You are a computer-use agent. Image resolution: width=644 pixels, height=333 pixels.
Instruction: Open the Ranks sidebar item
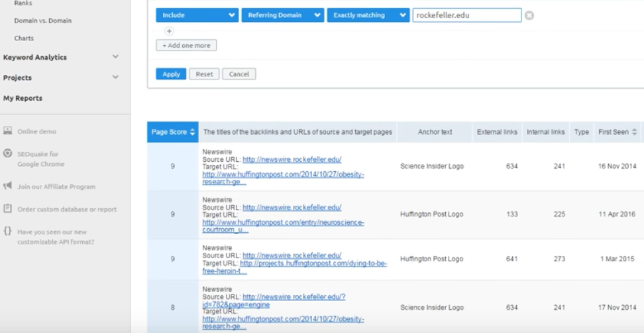(23, 3)
